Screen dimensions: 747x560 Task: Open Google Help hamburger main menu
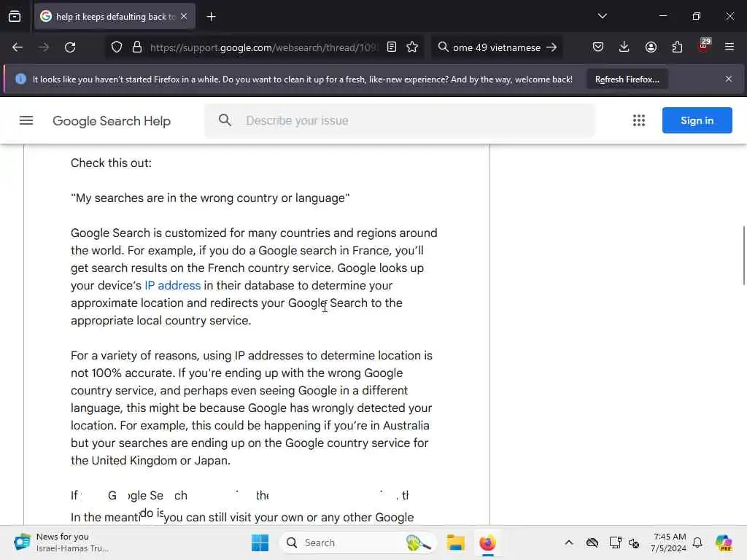point(26,121)
